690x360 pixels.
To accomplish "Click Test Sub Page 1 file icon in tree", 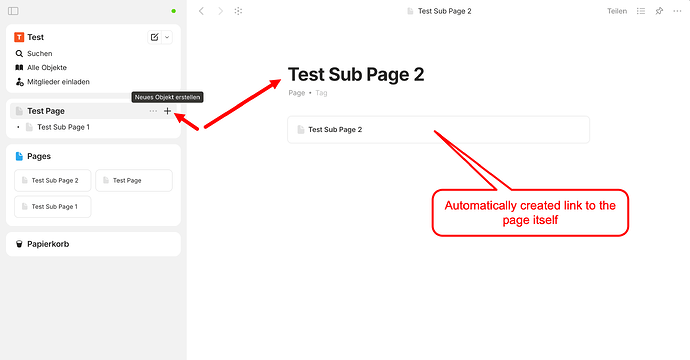I will [29, 127].
